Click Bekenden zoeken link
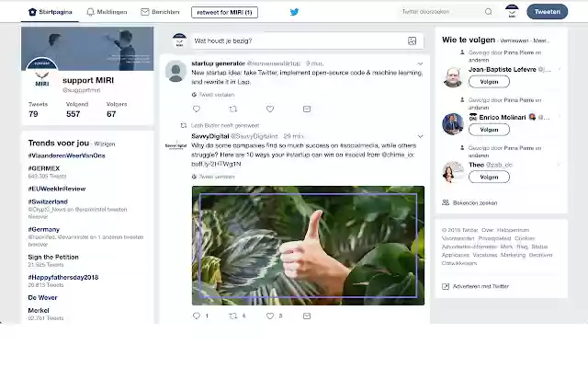The width and height of the screenshot is (588, 368). click(x=475, y=202)
